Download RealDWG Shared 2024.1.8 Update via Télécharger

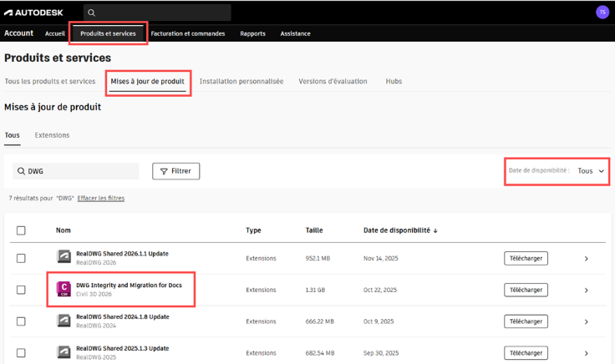[526, 321]
